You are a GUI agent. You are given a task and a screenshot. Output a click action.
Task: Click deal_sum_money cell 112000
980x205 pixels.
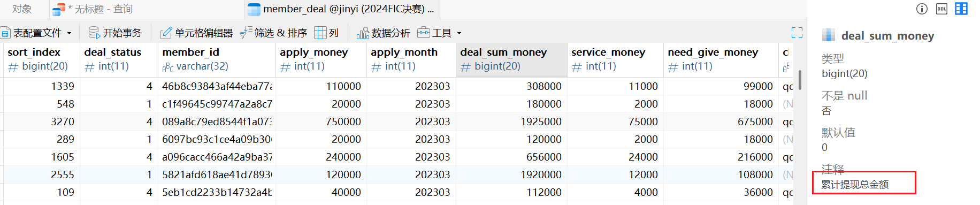(511, 192)
